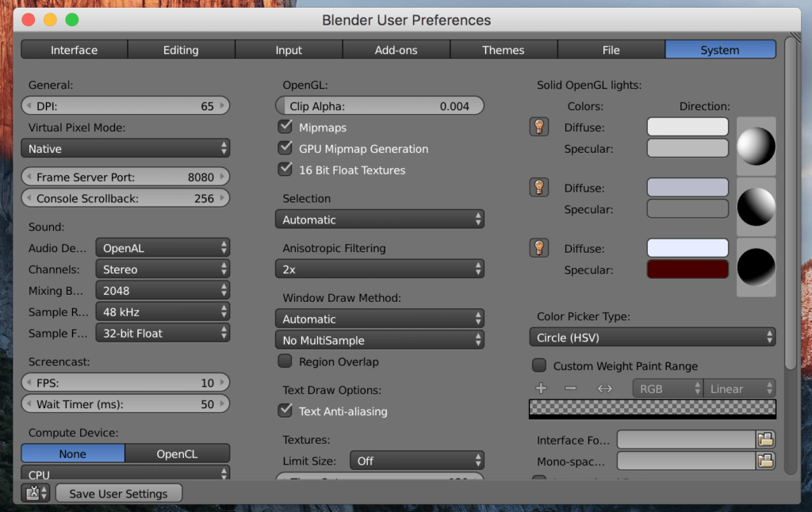This screenshot has height=512, width=812.
Task: Browse for Interface Font file
Action: [765, 440]
